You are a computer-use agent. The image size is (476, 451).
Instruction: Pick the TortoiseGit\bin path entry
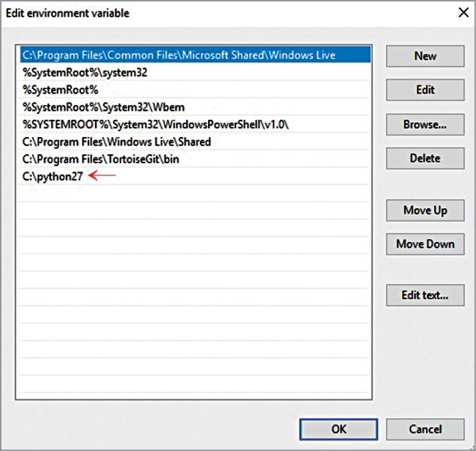coord(100,159)
